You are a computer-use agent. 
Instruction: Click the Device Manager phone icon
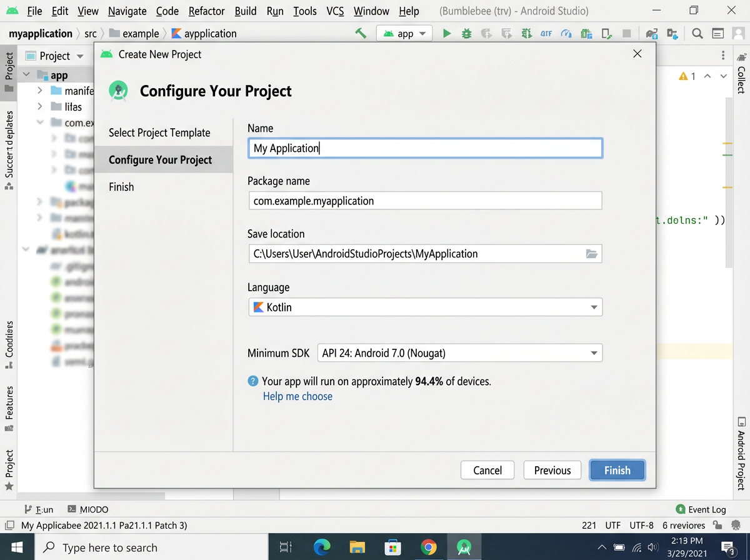[606, 34]
